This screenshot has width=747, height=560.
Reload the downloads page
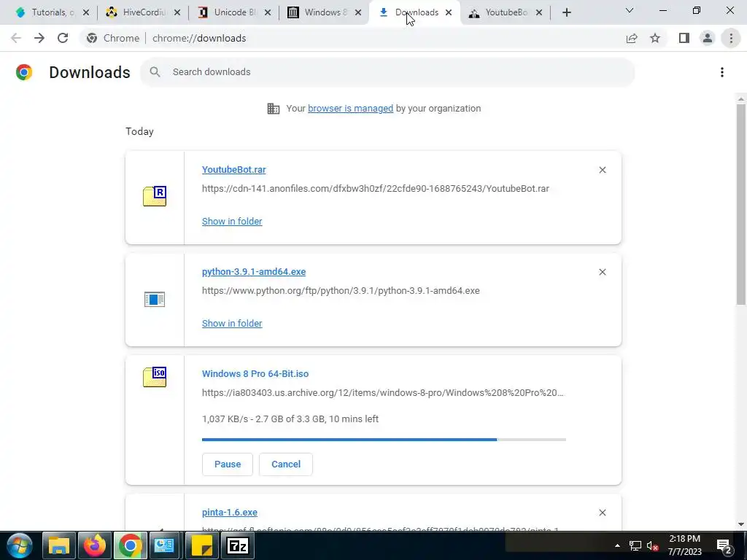(63, 38)
